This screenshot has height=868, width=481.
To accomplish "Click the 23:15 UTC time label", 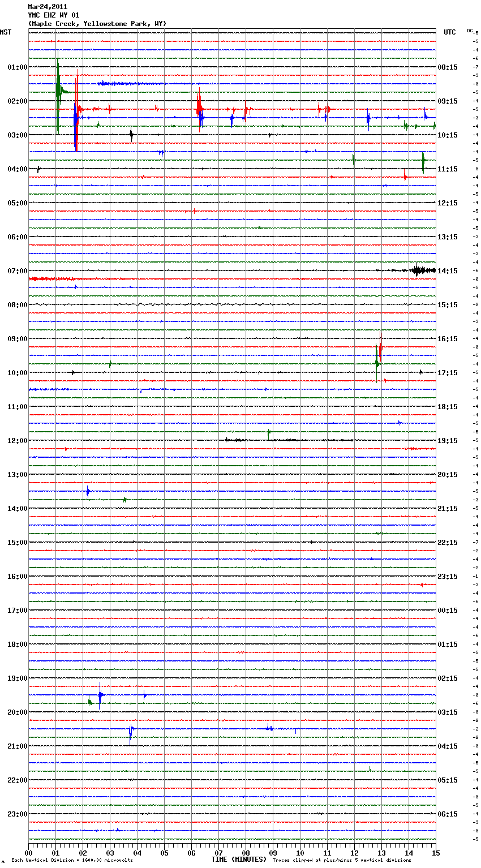I will click(448, 577).
